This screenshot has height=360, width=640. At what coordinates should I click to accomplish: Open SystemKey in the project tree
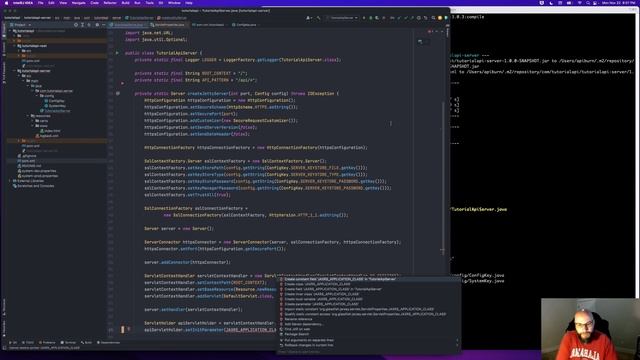(55, 106)
